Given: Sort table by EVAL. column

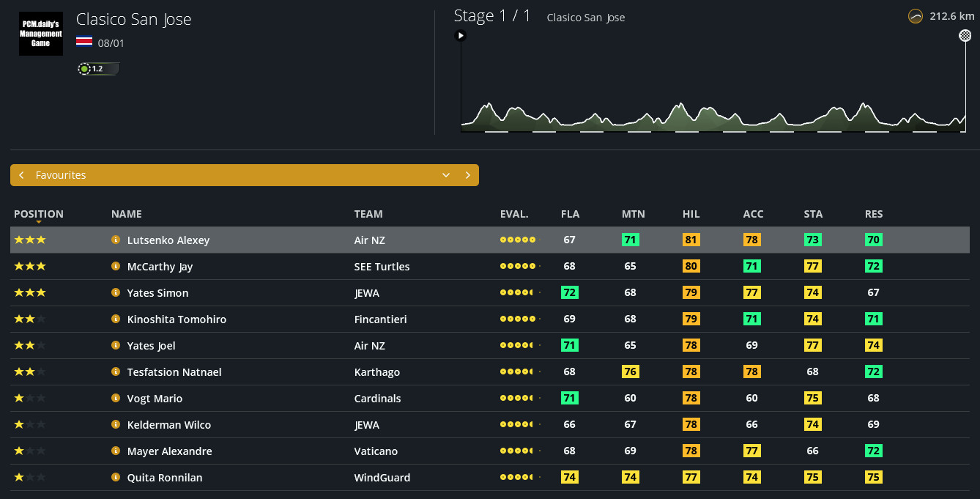Looking at the screenshot, I should click(x=514, y=214).
